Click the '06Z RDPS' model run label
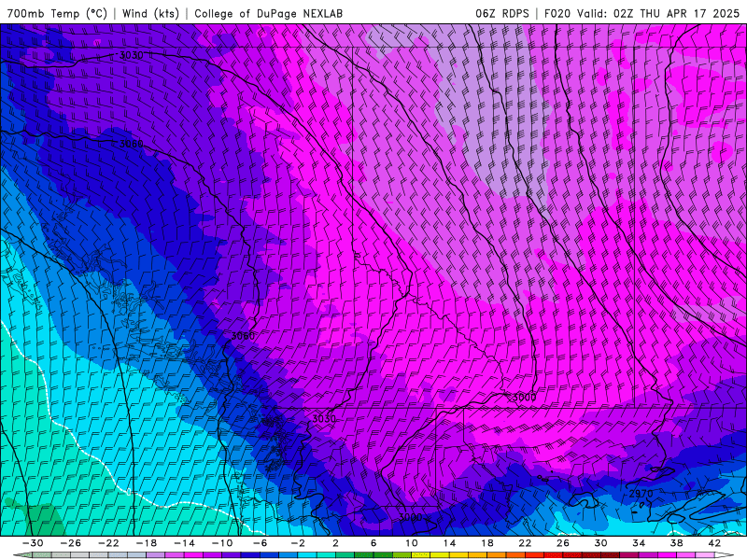The width and height of the screenshot is (747, 560). click(x=502, y=13)
